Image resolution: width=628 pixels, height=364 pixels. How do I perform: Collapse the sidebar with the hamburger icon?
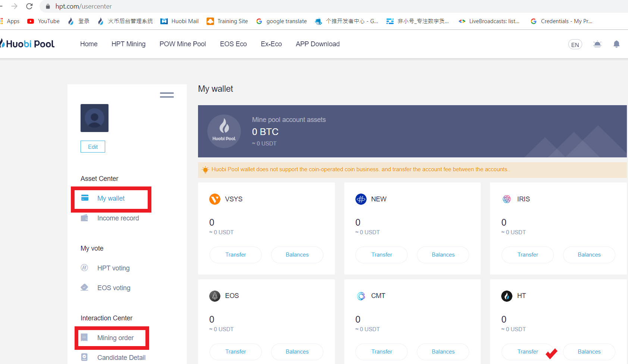[167, 95]
